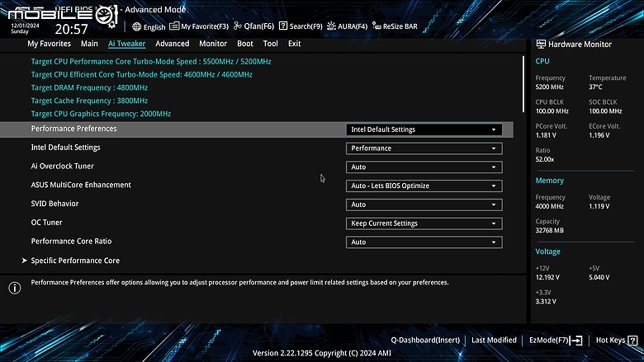Click the info circle icon
644x362 pixels.
[x=15, y=288]
